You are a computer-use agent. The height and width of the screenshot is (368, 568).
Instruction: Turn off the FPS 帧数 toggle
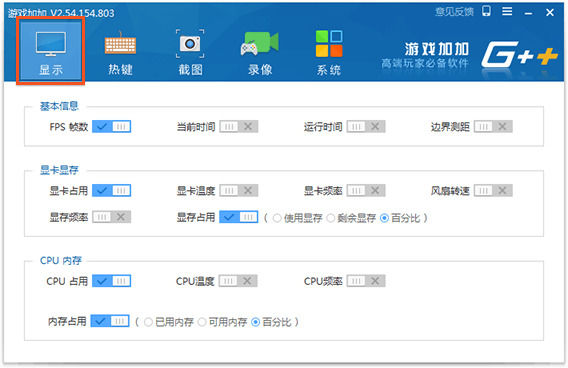[112, 126]
